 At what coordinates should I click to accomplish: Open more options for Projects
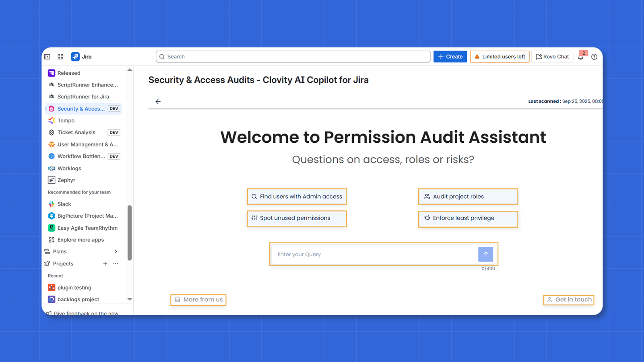pos(116,263)
